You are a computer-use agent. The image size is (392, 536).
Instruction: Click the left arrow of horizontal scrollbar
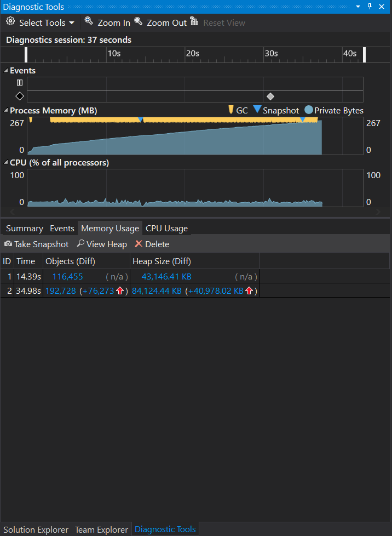coord(12,212)
